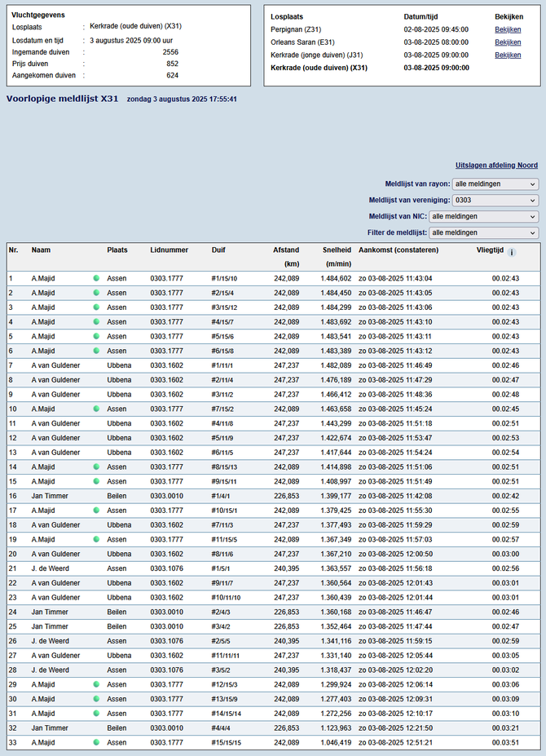View Perpignan (Z31) results via Bekijken
Screen dimensions: 546x756
(508, 29)
